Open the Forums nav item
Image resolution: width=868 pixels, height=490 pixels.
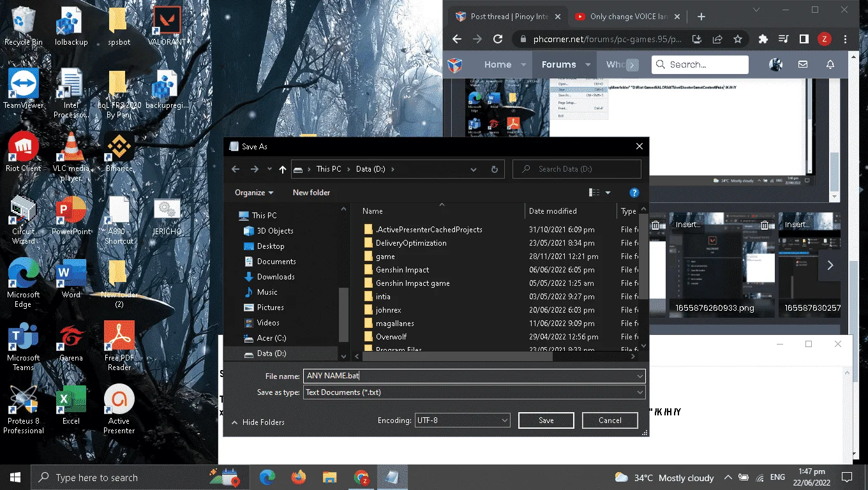click(x=559, y=64)
